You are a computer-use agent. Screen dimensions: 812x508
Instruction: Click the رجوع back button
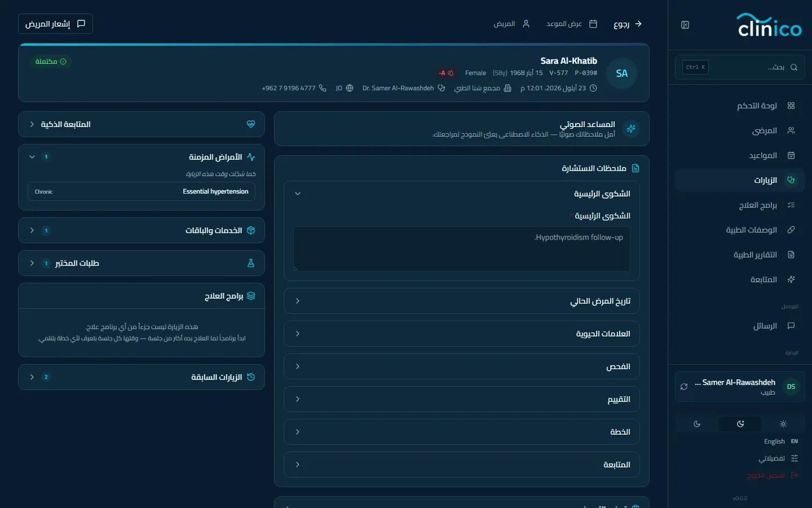628,24
